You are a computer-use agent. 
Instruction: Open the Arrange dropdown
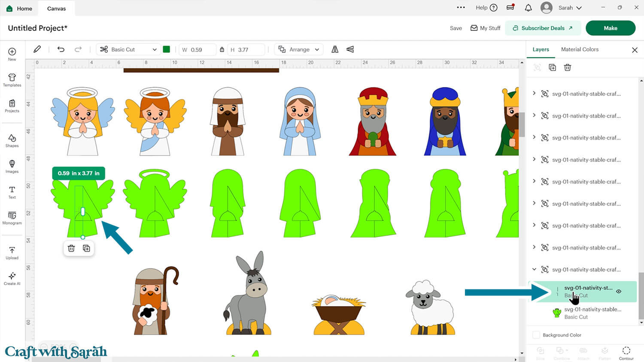[x=298, y=49]
